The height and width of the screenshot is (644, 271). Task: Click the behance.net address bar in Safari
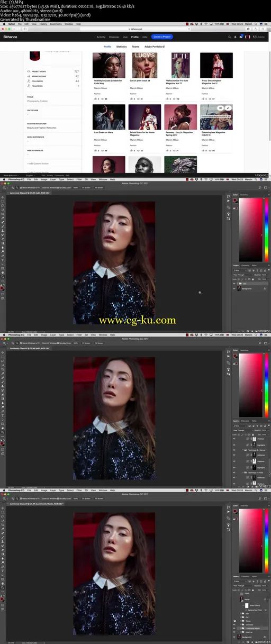[136, 29]
